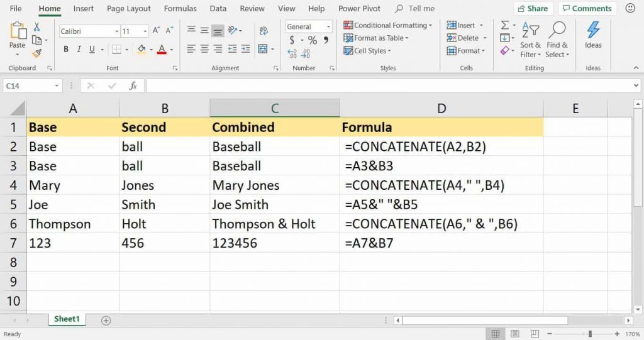This screenshot has height=340, width=644.
Task: Open the Calibri font name dropdown
Action: pyautogui.click(x=116, y=31)
